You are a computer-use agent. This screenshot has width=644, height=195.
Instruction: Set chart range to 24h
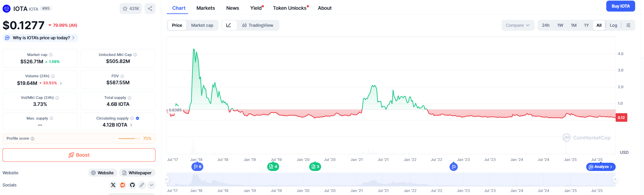click(546, 25)
